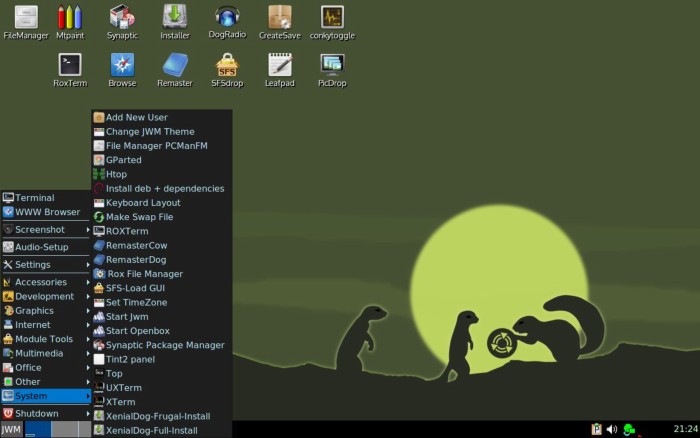Screen dimensions: 700x438
Task: Open UXTerm from System submenu
Action: (162, 388)
